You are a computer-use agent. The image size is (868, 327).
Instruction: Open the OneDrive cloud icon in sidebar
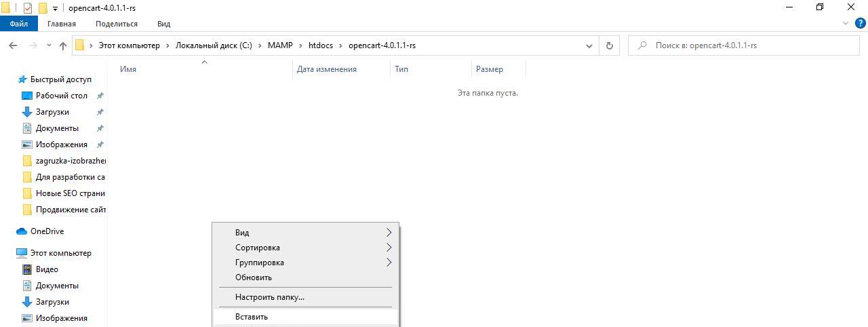(x=22, y=231)
